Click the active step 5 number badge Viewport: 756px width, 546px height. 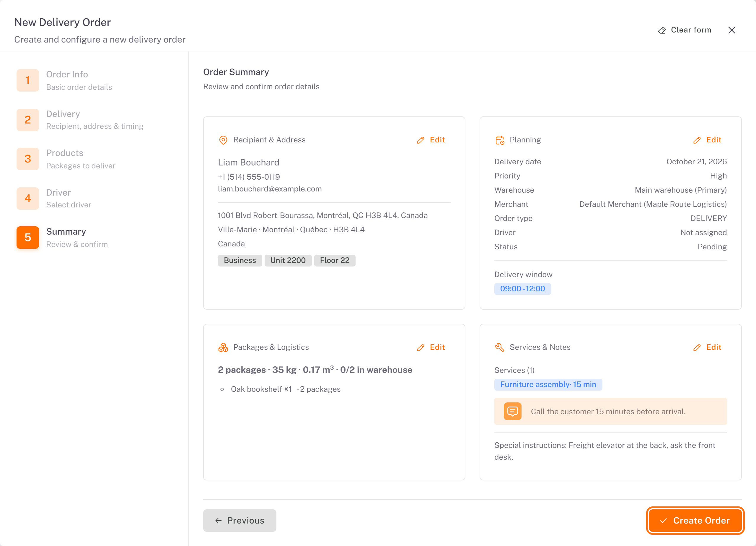(x=28, y=238)
